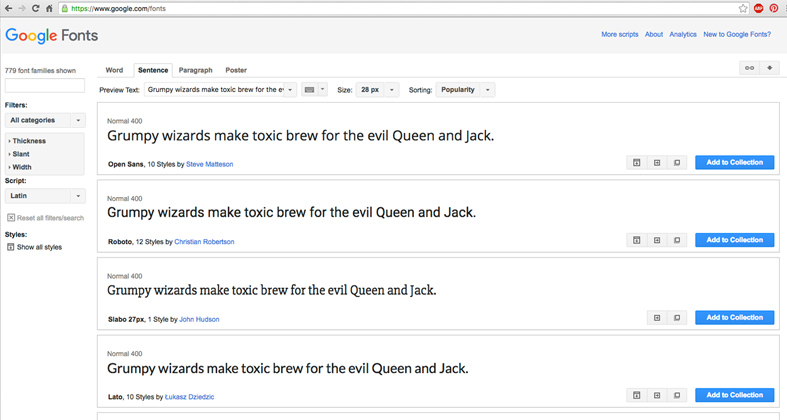The width and height of the screenshot is (787, 420).
Task: Show all styles for Roboto
Action: [636, 240]
